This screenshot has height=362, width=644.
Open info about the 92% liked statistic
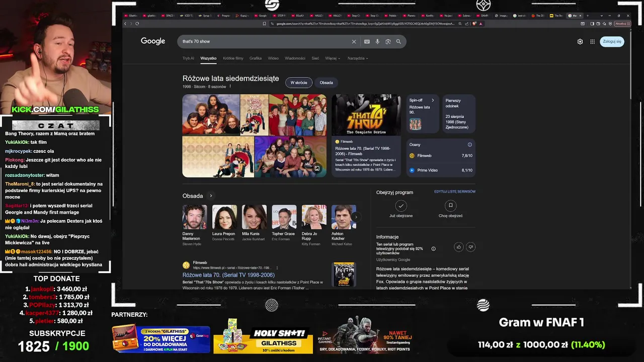click(x=433, y=248)
